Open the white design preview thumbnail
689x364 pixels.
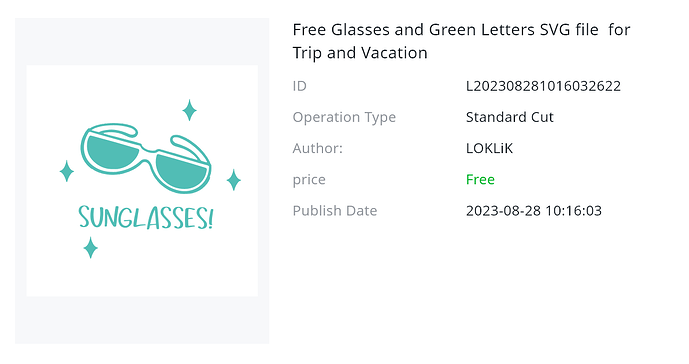click(x=142, y=181)
